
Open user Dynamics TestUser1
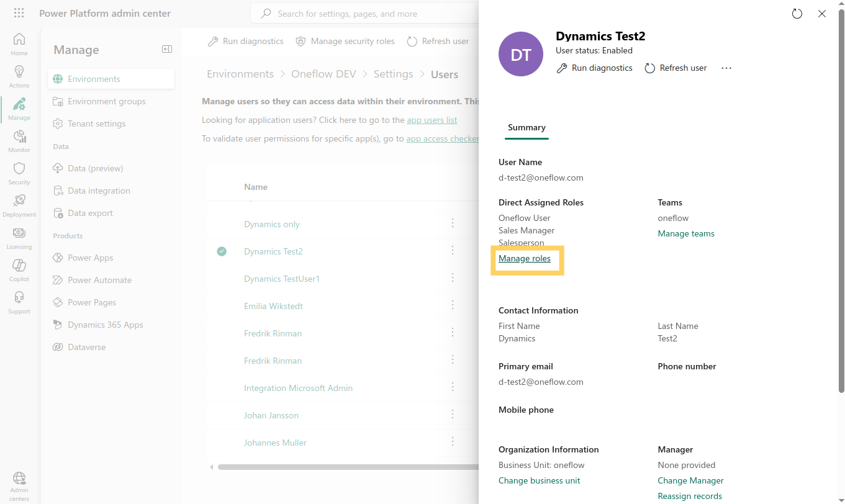tap(282, 279)
